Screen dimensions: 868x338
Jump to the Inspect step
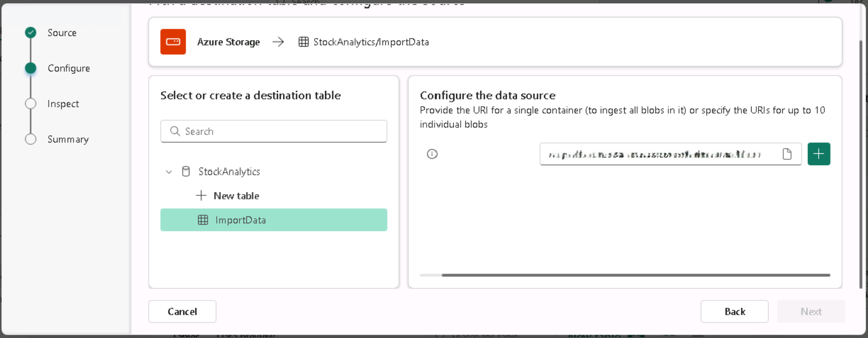[x=63, y=104]
